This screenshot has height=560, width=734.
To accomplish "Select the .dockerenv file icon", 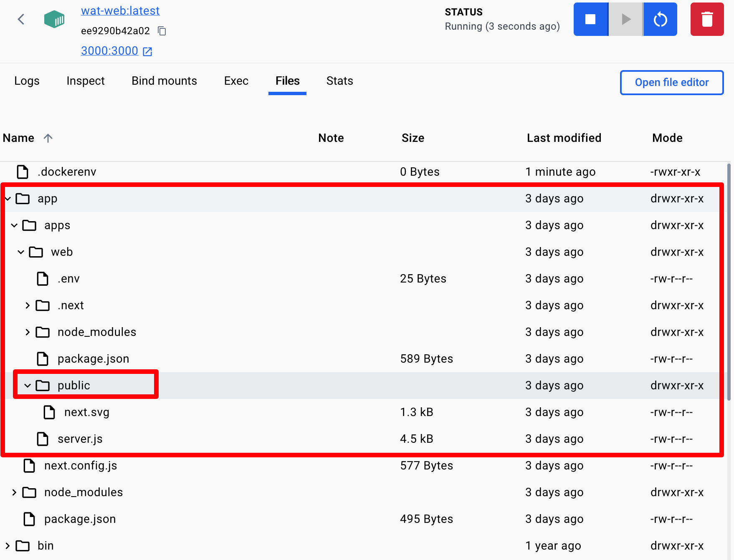I will tap(23, 172).
